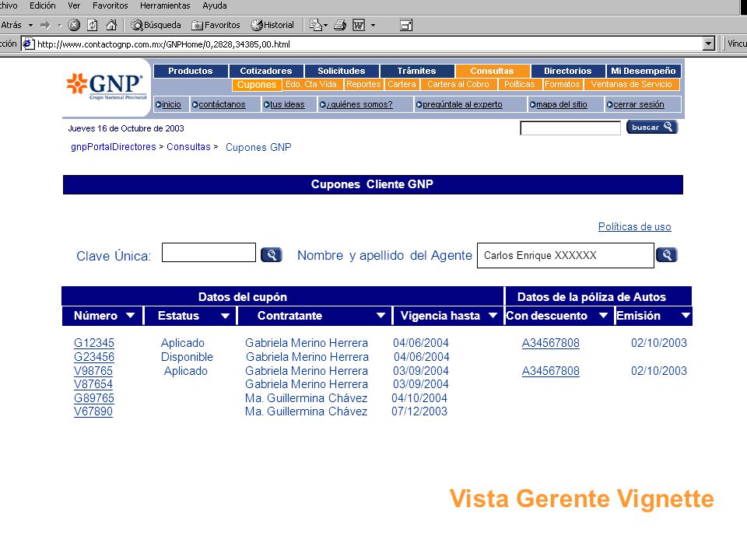Click the site search box beside buscar
The width and height of the screenshot is (747, 560).
[x=570, y=128]
